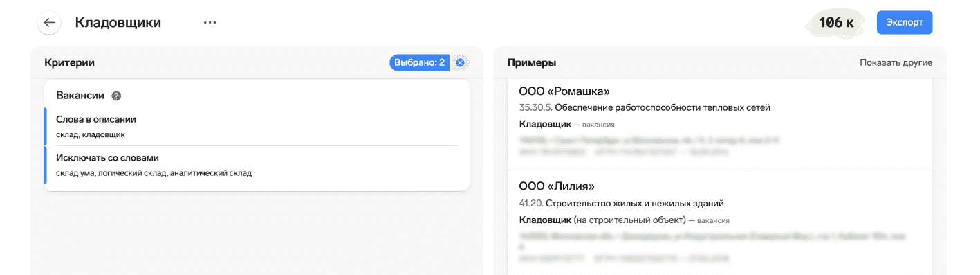Screen dimensions: 980x275
Task: Click the Выбрано: 2 badge
Action: coord(419,63)
